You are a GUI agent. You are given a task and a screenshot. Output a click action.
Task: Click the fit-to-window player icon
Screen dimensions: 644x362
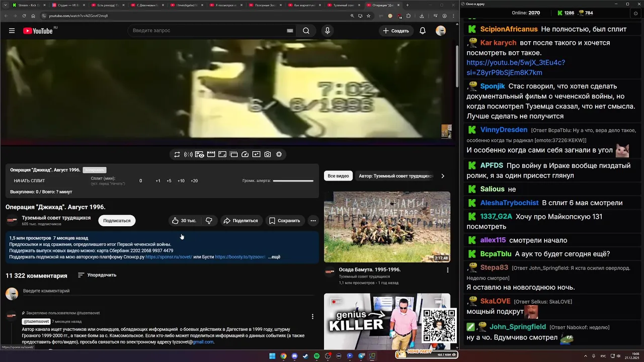click(222, 154)
